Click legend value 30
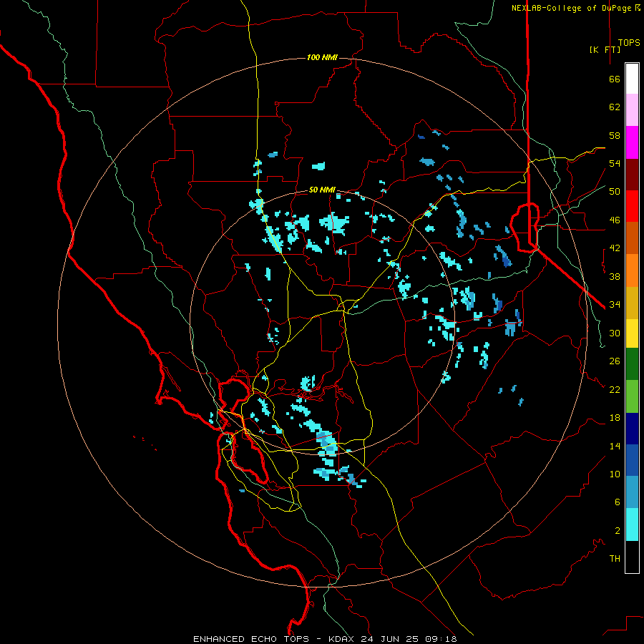The image size is (644, 644). click(x=615, y=333)
